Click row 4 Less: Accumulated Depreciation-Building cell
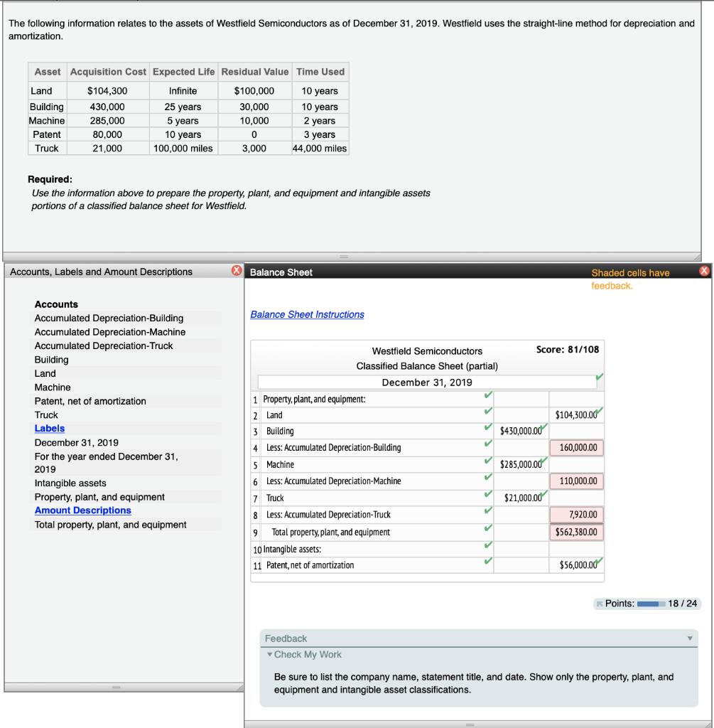714x728 pixels. pos(377,448)
